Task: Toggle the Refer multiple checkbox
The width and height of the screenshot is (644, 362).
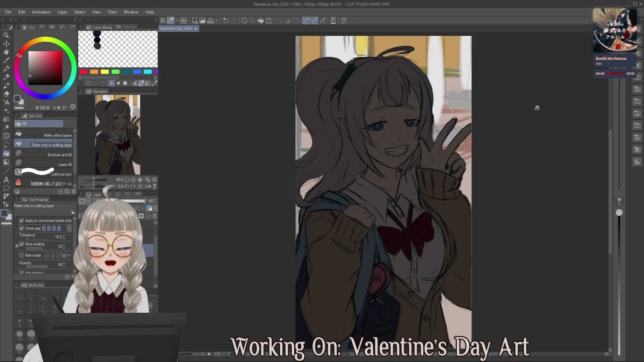Action: (22, 255)
